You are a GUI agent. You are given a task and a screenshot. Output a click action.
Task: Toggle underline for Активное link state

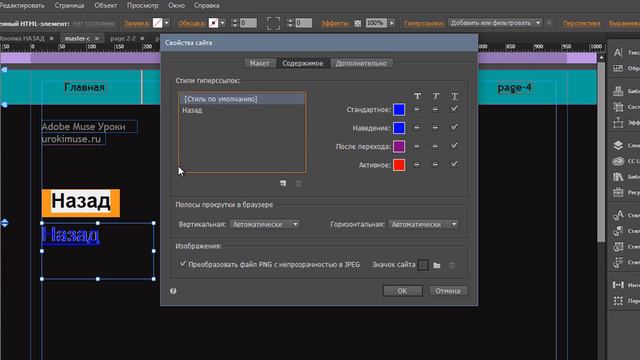(454, 164)
